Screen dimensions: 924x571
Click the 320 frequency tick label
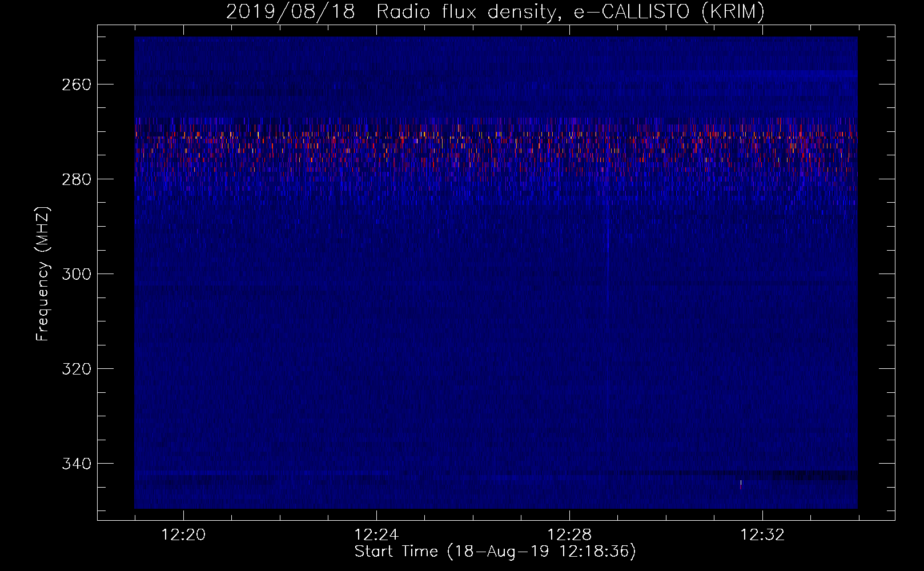click(x=76, y=369)
